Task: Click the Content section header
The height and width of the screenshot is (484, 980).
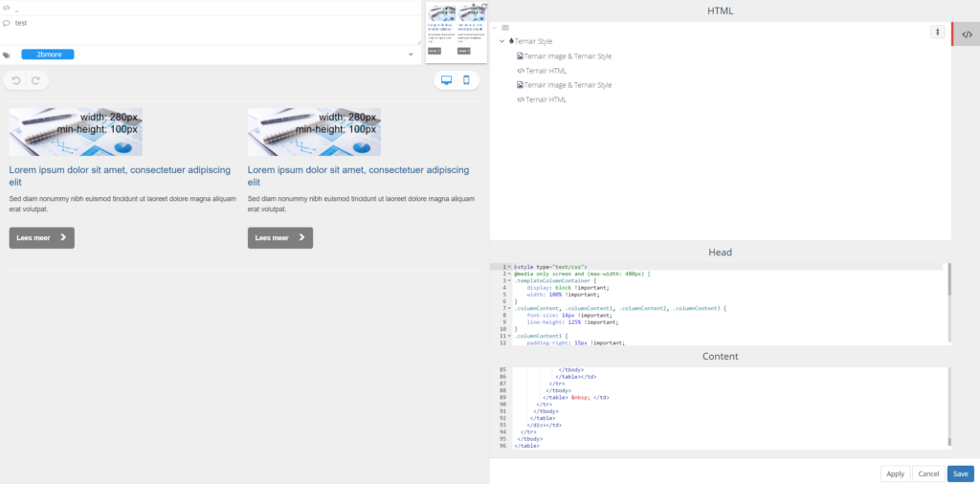Action: click(x=720, y=357)
